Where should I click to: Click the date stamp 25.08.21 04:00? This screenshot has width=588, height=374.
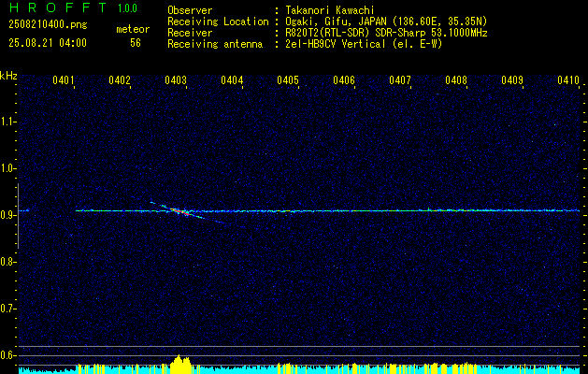[48, 43]
